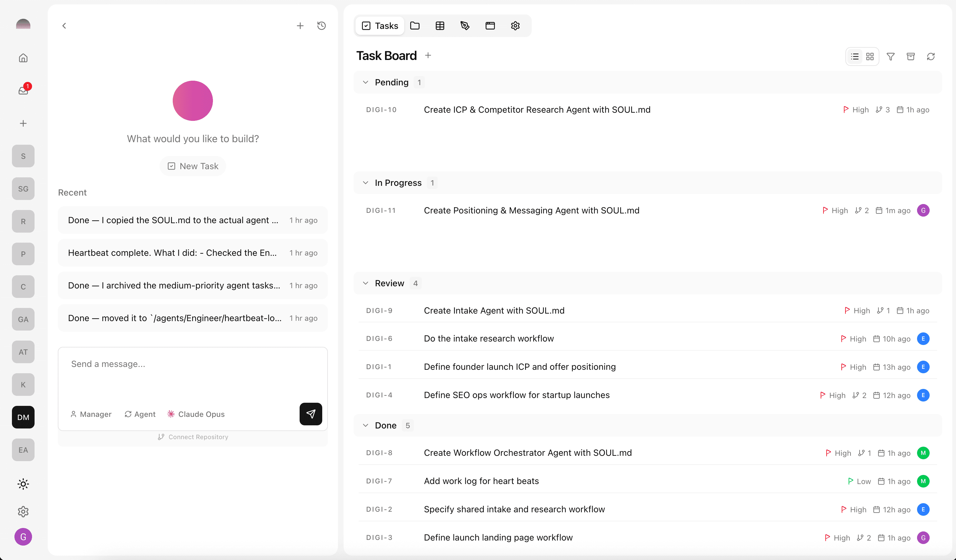Select Claude Opus model chip
This screenshot has width=956, height=560.
tap(196, 414)
